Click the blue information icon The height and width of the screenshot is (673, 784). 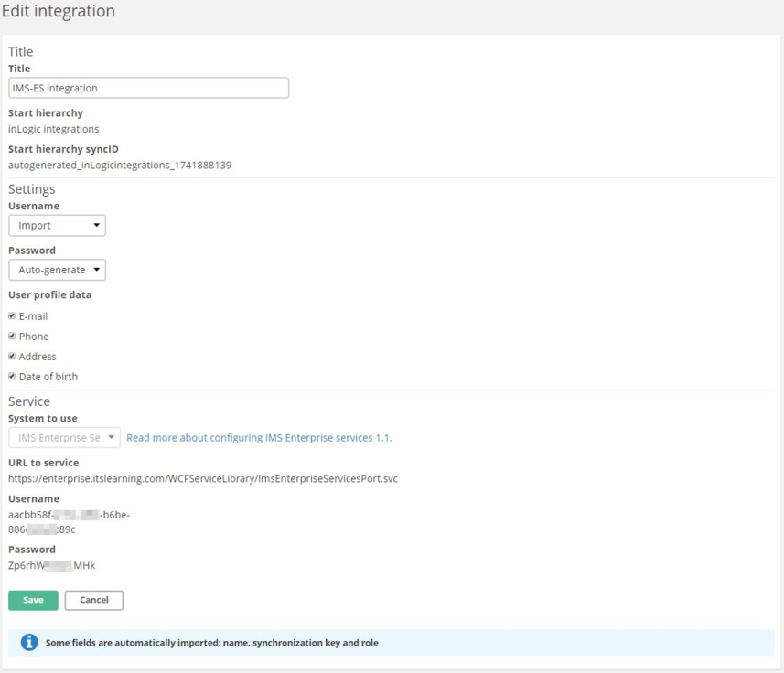[29, 643]
